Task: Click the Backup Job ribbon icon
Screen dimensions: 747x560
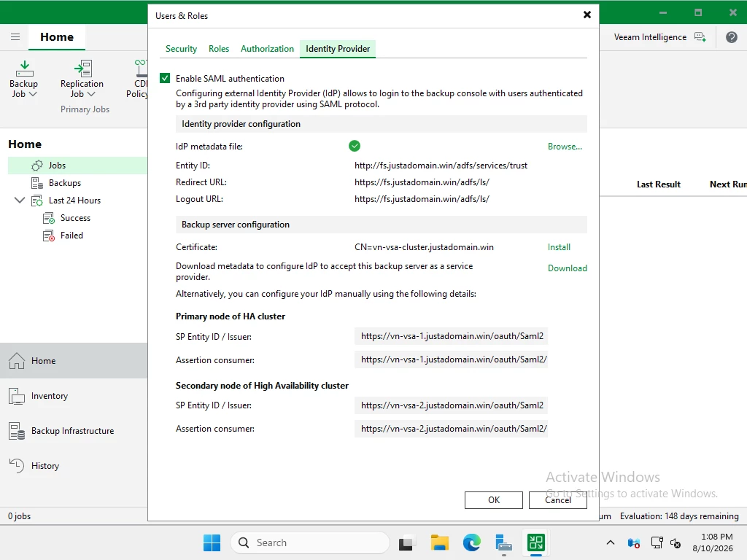Action: click(24, 69)
